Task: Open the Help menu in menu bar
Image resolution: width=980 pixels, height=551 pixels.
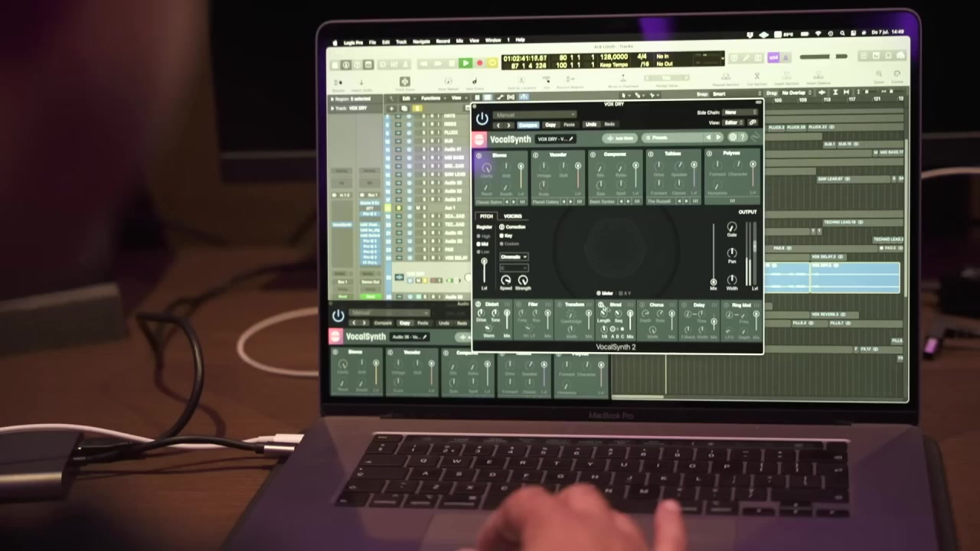Action: [x=520, y=40]
